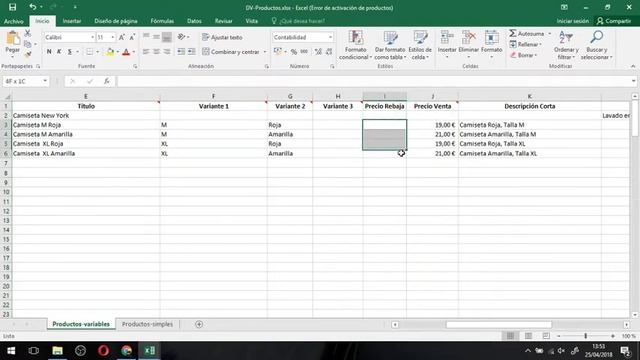Viewport: 640px width, 360px height.
Task: Select column K header
Action: [x=529, y=96]
